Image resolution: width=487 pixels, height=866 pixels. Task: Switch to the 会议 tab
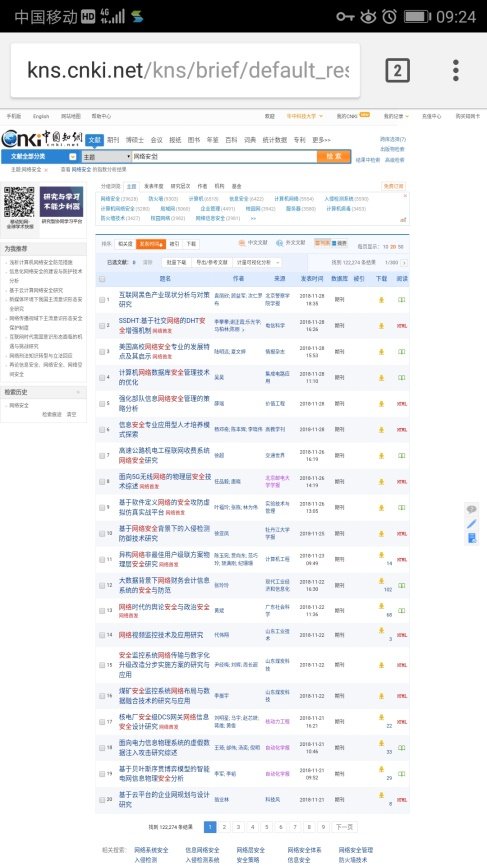coord(156,140)
